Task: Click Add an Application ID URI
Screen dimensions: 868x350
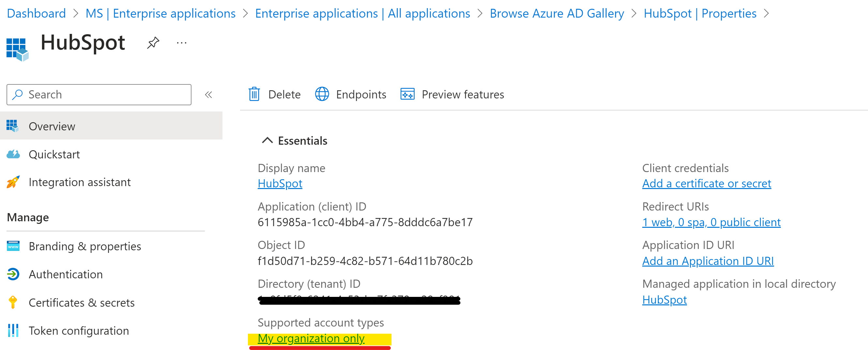Action: coord(708,261)
